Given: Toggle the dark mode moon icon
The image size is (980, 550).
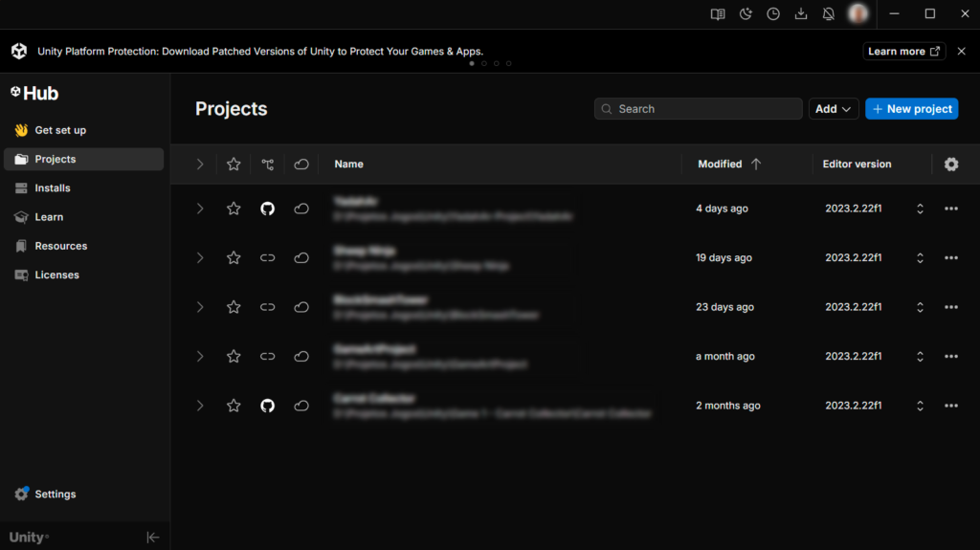Looking at the screenshot, I should (x=746, y=13).
